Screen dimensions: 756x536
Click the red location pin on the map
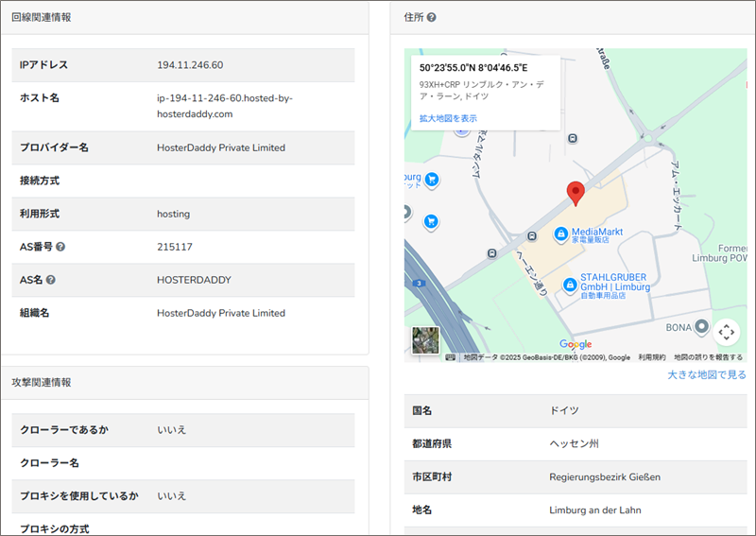click(x=576, y=193)
